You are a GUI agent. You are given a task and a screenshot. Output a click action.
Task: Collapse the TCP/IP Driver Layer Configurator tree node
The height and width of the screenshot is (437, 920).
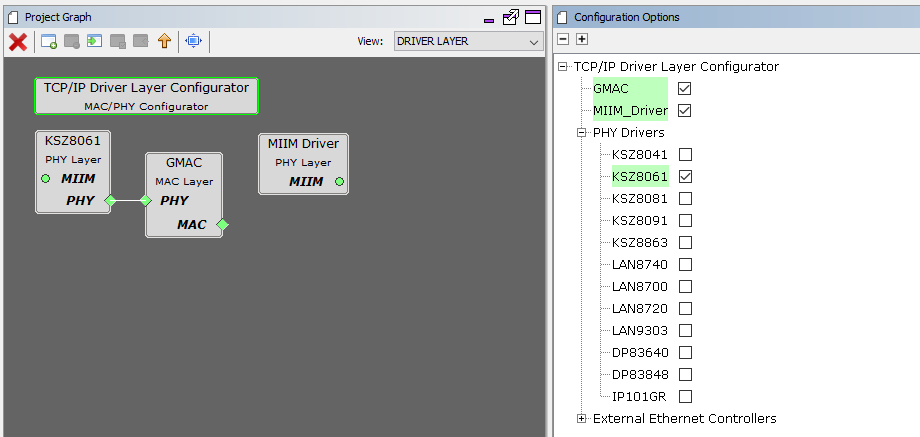563,67
